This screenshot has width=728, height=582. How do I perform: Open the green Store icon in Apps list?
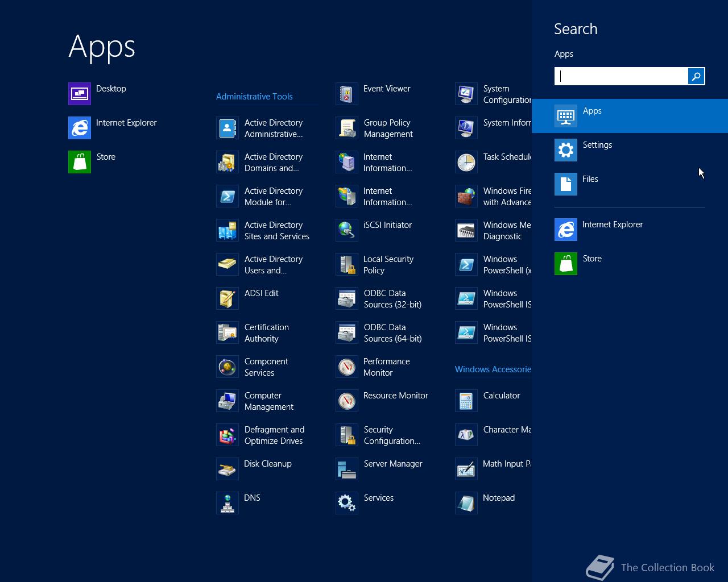pos(80,162)
